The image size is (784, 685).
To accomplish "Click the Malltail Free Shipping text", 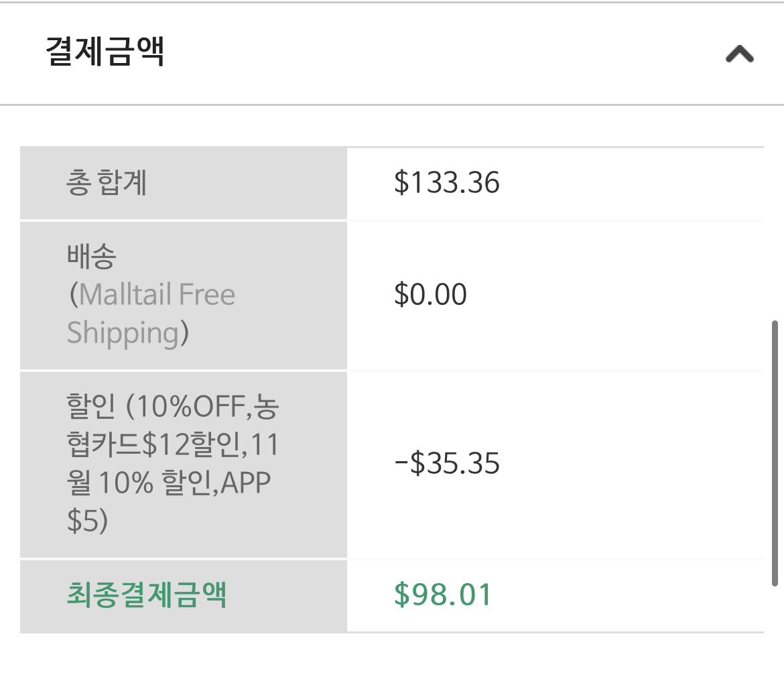I will point(151,314).
